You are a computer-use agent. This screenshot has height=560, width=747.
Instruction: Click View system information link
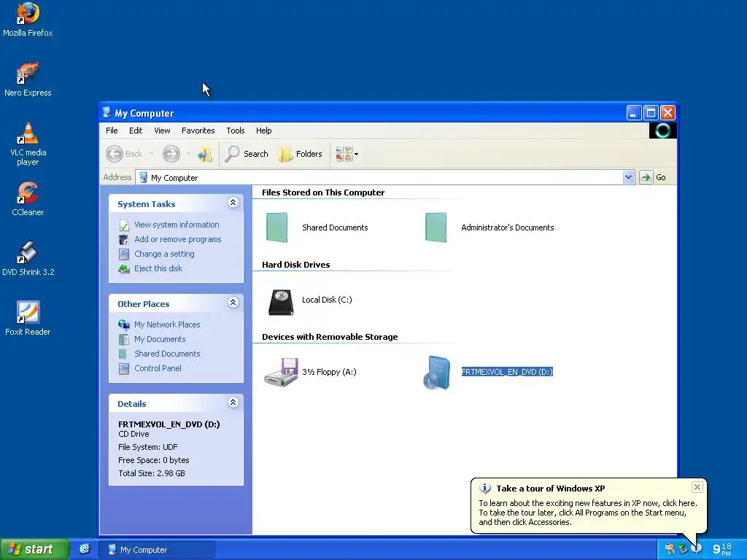pos(177,225)
